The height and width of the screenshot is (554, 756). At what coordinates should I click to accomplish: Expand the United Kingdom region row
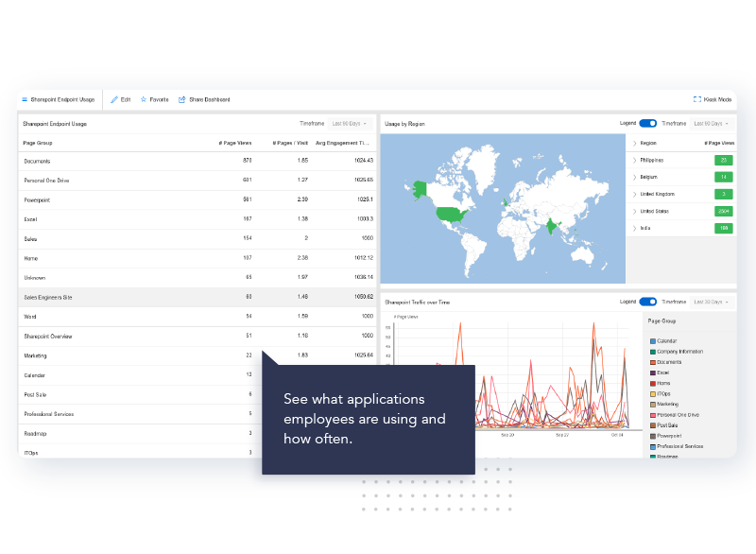click(634, 195)
